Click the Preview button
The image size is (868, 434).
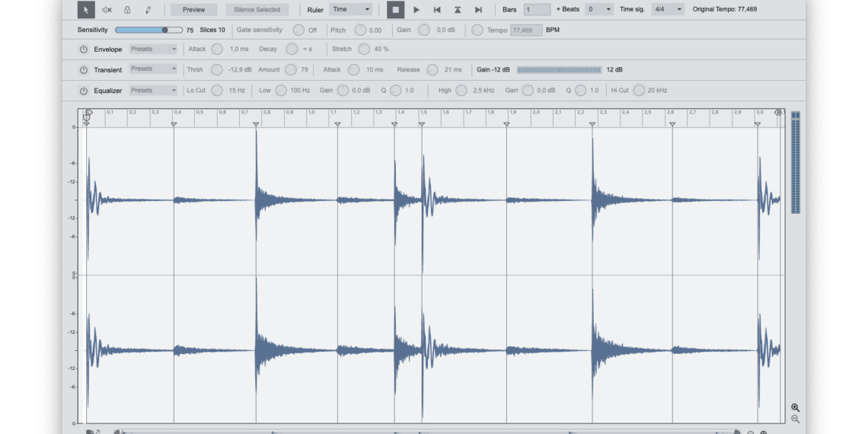click(x=193, y=10)
